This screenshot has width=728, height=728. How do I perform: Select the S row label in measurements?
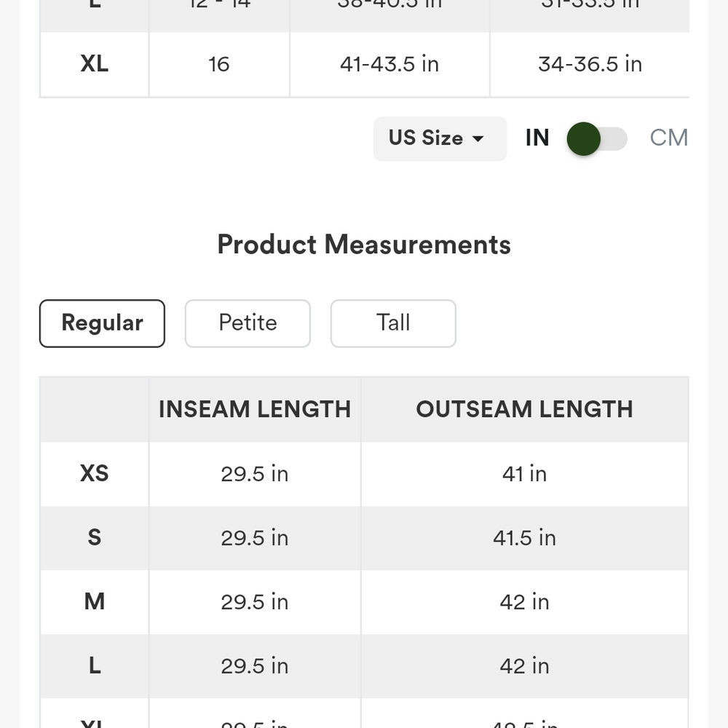click(94, 538)
